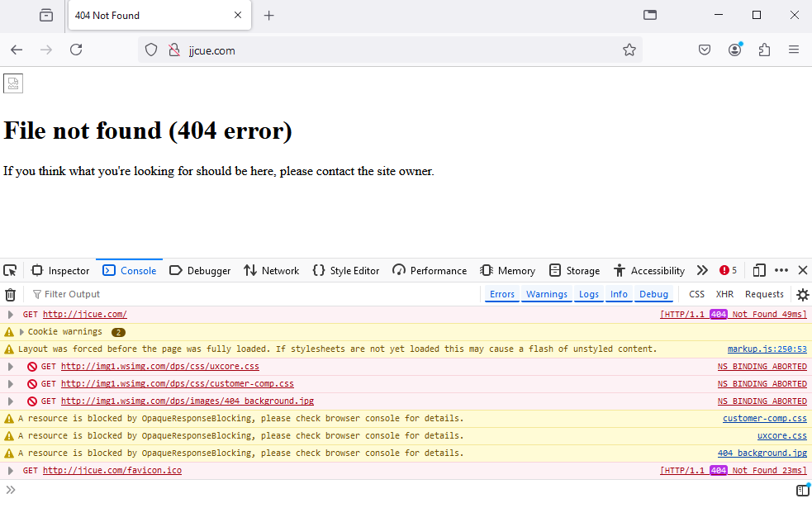Expand the GET uxcore.css request entry
This screenshot has width=812, height=508.
pos(11,367)
